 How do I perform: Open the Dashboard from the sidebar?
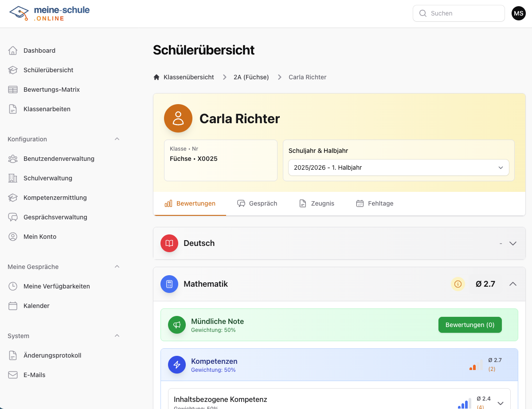(x=39, y=50)
